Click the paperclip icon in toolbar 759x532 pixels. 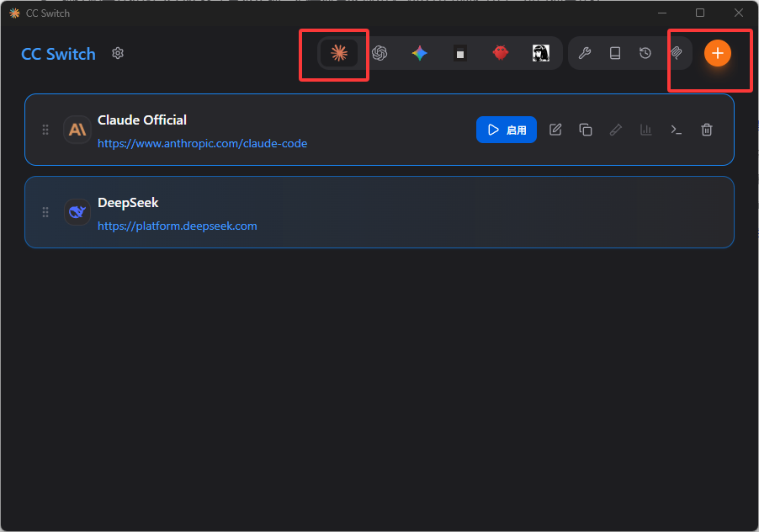(677, 53)
